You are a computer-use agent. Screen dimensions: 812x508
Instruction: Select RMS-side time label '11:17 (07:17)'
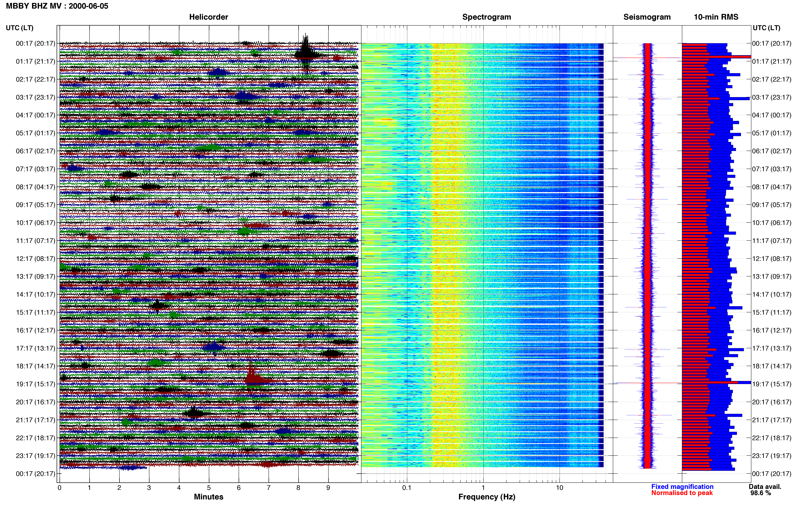[772, 241]
